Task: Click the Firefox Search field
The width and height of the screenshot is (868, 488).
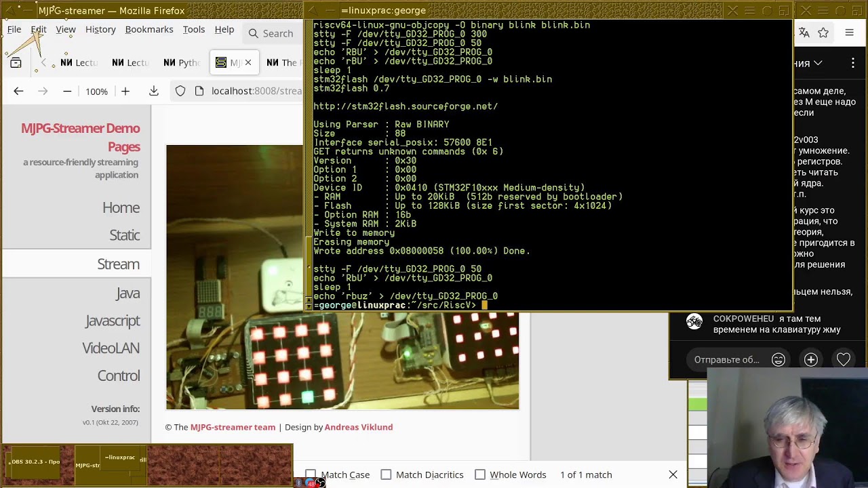Action: coord(271,33)
